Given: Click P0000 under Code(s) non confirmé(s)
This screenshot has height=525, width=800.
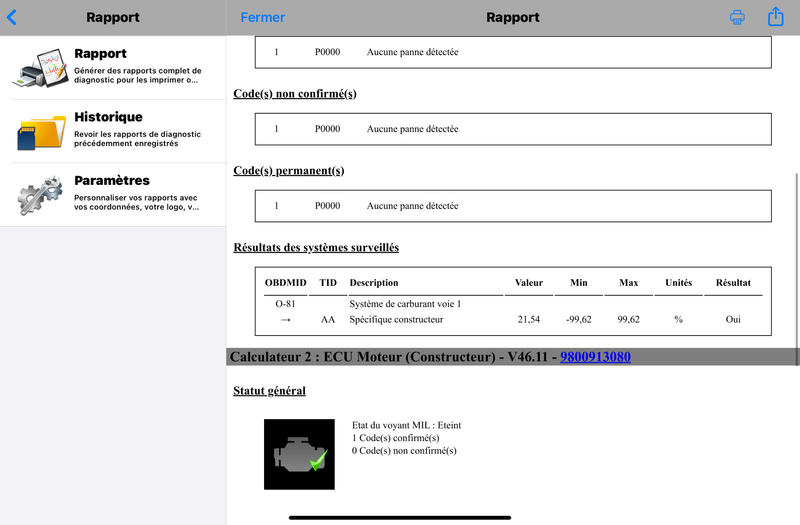Looking at the screenshot, I should point(328,129).
